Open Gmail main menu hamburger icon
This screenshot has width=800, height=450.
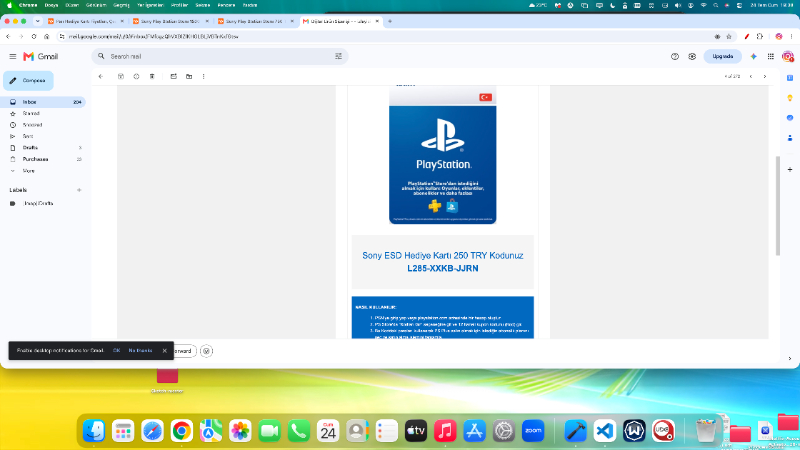click(x=13, y=57)
